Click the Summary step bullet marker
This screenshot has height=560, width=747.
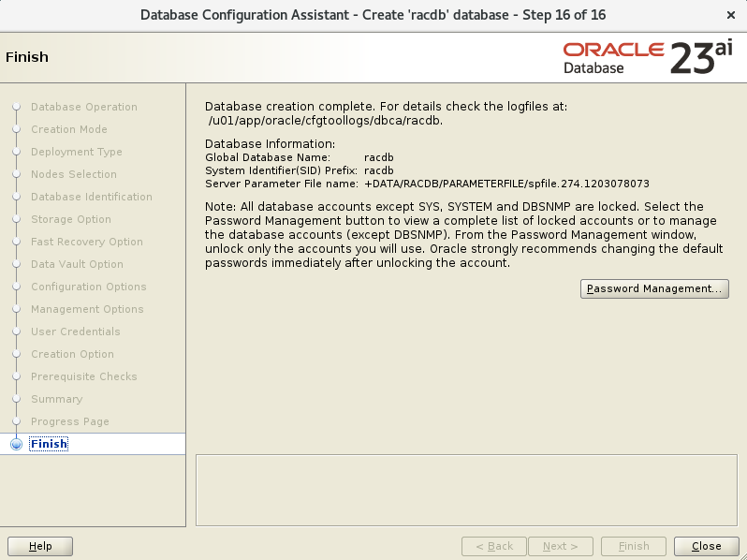16,399
